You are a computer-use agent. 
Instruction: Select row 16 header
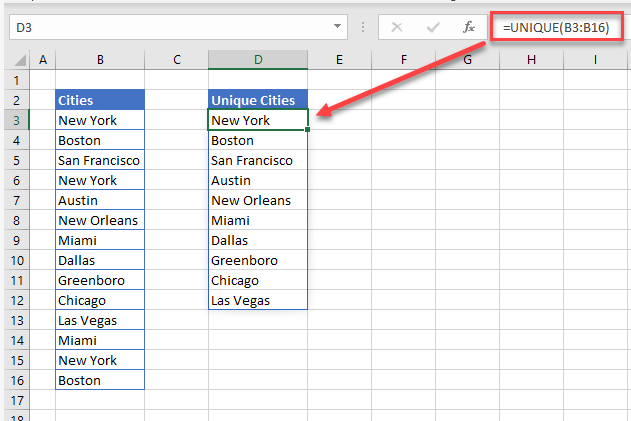coord(17,380)
